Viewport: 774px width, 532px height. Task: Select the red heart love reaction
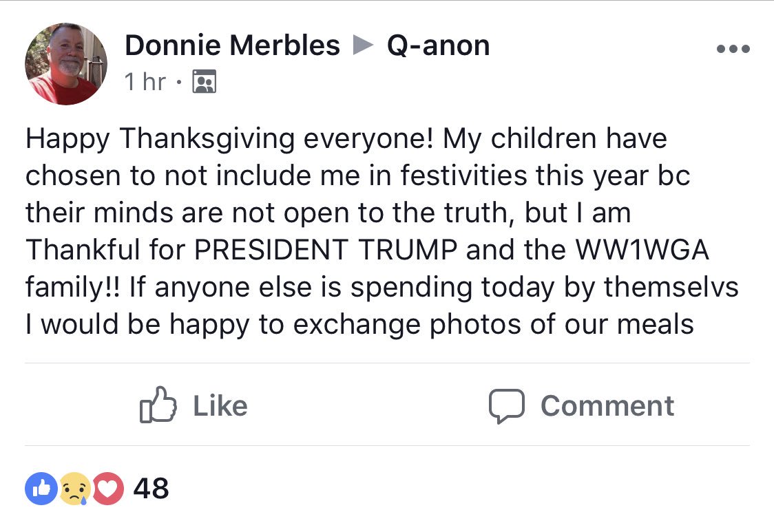click(107, 489)
